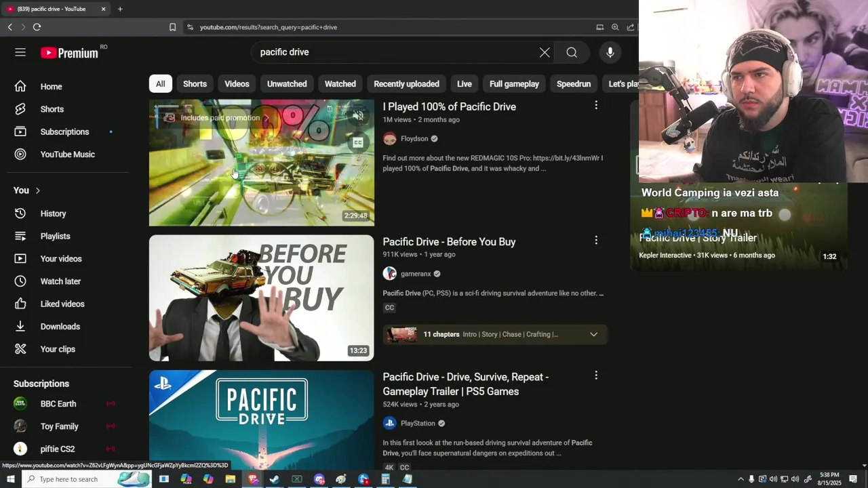This screenshot has width=868, height=488.
Task: Toggle mute on the video preview
Action: click(358, 116)
